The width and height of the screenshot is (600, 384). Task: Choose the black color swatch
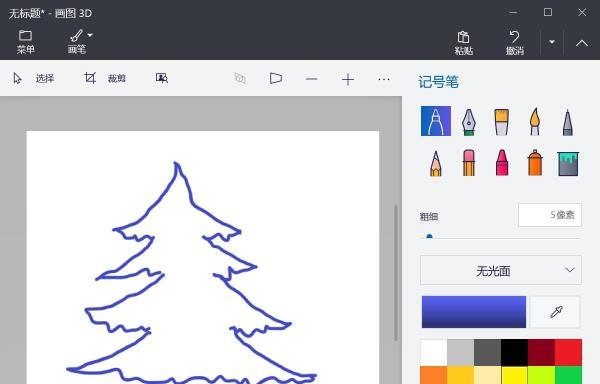pyautogui.click(x=514, y=352)
